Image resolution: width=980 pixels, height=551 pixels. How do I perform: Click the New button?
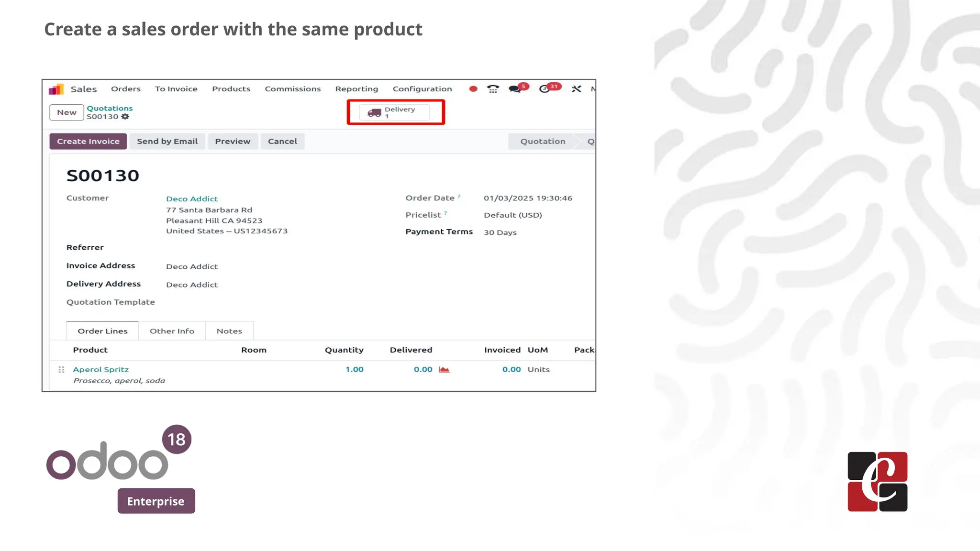point(67,112)
